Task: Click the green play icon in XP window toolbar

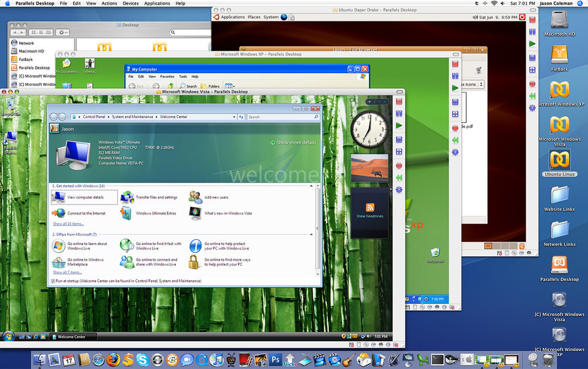Action: [x=455, y=88]
